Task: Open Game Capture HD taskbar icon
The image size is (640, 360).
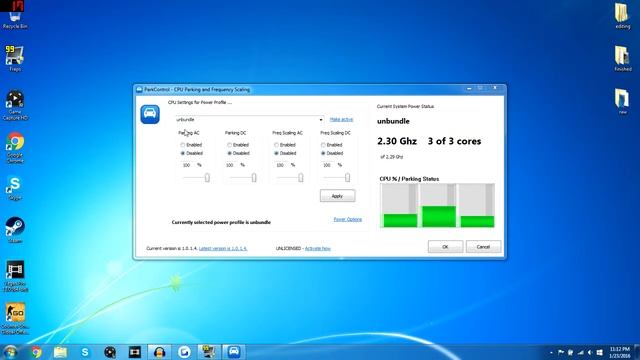Action: click(110, 352)
